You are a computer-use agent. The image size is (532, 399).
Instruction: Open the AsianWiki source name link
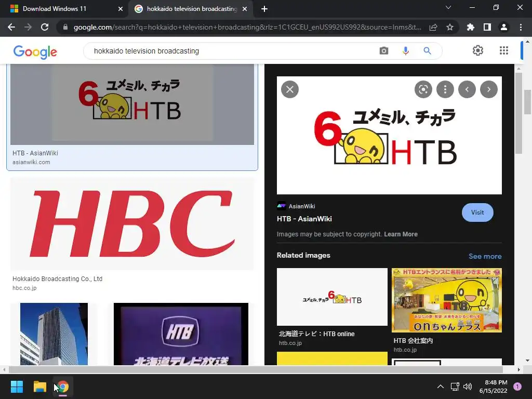point(302,206)
